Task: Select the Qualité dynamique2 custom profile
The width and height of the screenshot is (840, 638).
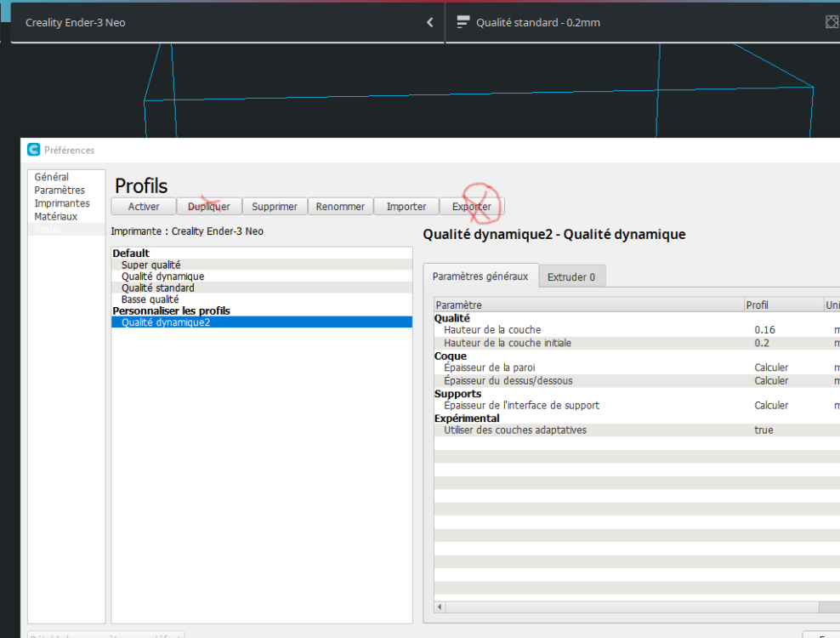Action: coord(262,322)
